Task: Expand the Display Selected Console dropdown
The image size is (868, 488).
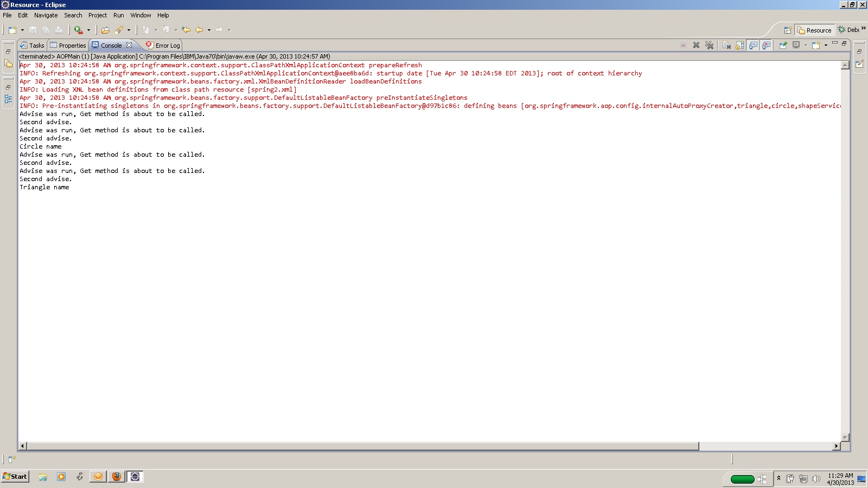Action: (806, 46)
